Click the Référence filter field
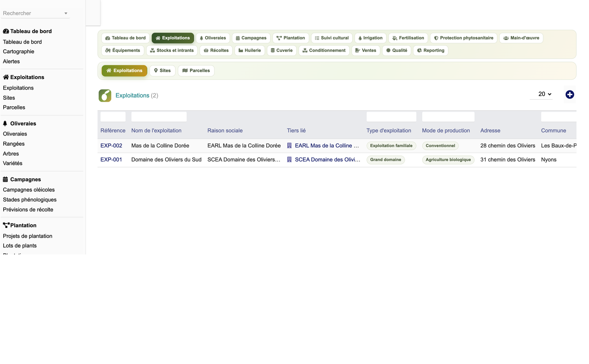Image resolution: width=589 pixels, height=364 pixels. 113,116
